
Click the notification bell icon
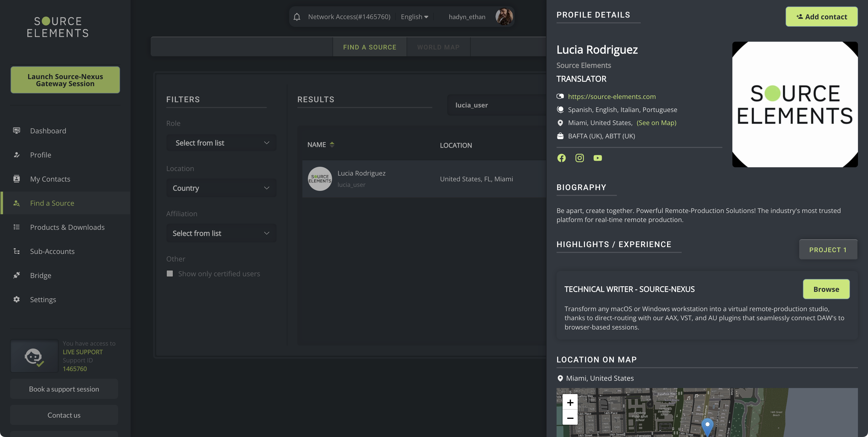click(297, 17)
